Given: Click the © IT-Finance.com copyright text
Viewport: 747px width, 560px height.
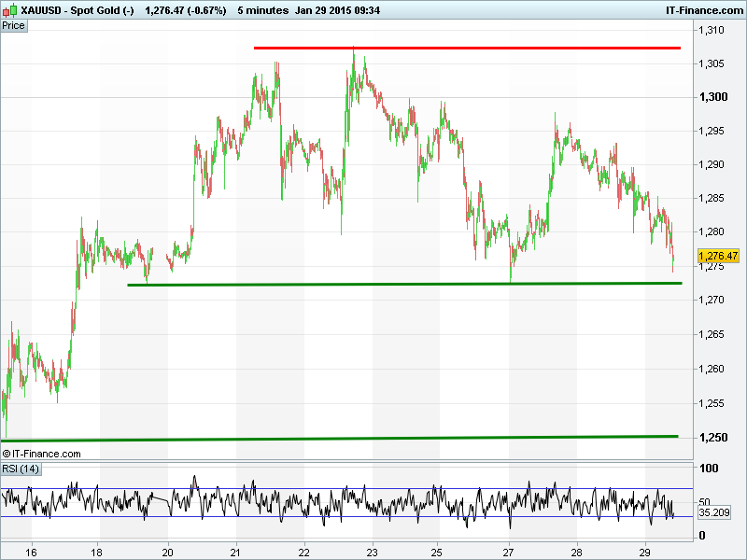Looking at the screenshot, I should 42,454.
